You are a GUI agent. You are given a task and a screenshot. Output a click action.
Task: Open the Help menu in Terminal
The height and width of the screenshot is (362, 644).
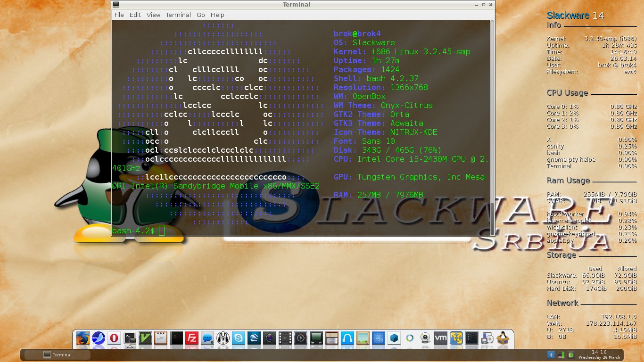(x=217, y=15)
